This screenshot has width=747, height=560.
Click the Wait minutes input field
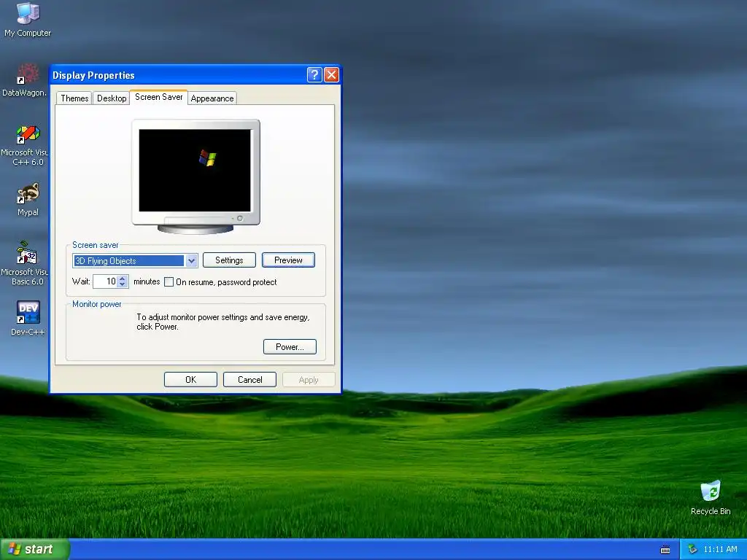pyautogui.click(x=105, y=281)
